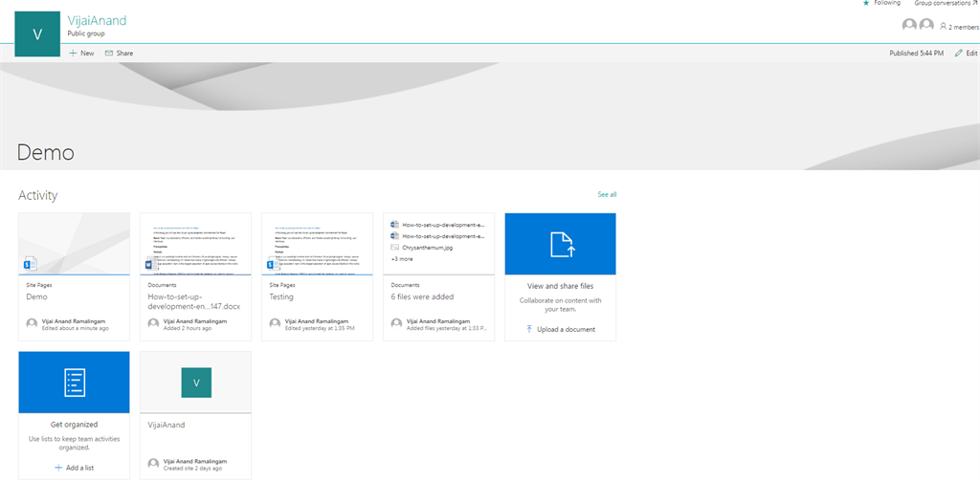Click Edited about a minute ago text

(x=75, y=328)
